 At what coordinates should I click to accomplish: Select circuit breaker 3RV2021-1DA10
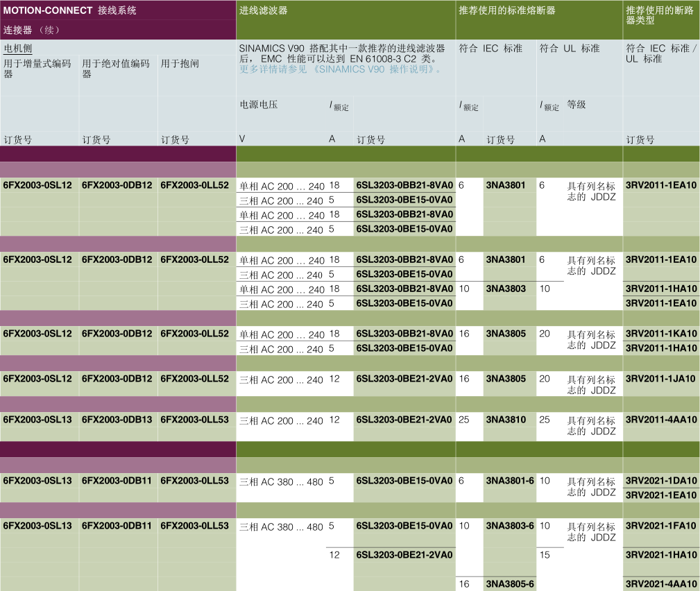[x=661, y=481]
